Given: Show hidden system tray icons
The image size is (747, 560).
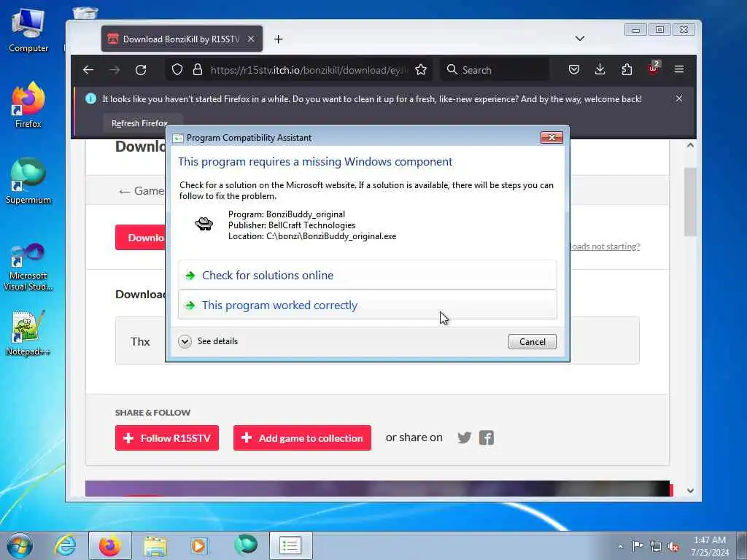Looking at the screenshot, I should [620, 547].
